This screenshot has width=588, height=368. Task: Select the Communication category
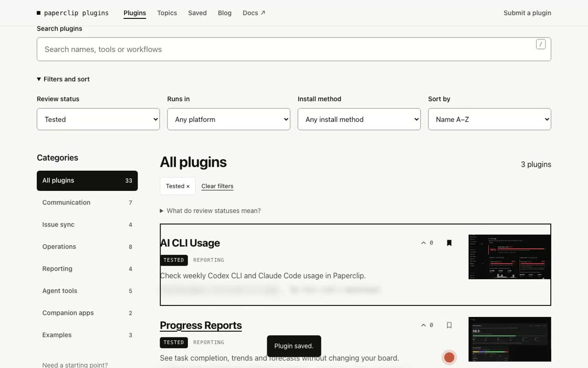(87, 202)
